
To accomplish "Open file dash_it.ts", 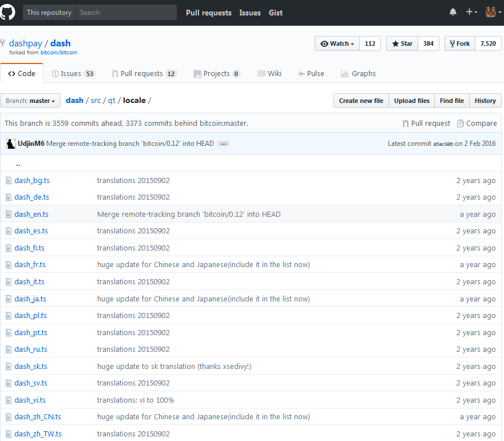I will coord(30,281).
